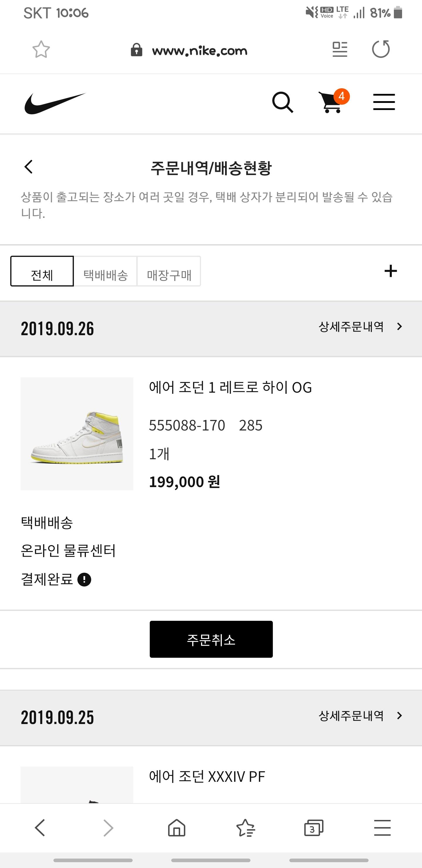Expand filters with the plus icon

(x=390, y=271)
